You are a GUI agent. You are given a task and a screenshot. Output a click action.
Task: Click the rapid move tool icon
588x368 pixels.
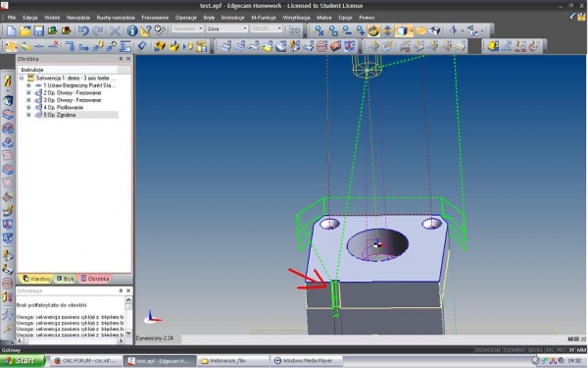70,46
